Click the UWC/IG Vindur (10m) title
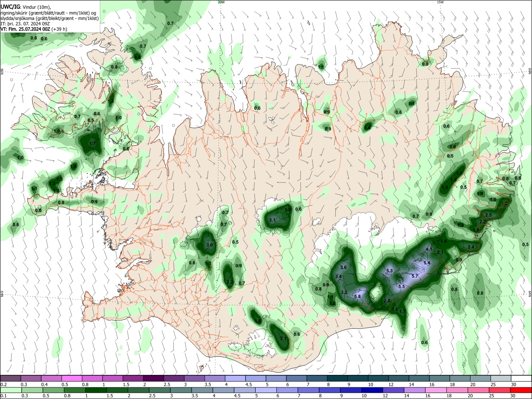This screenshot has width=532, height=399. tap(25, 7)
